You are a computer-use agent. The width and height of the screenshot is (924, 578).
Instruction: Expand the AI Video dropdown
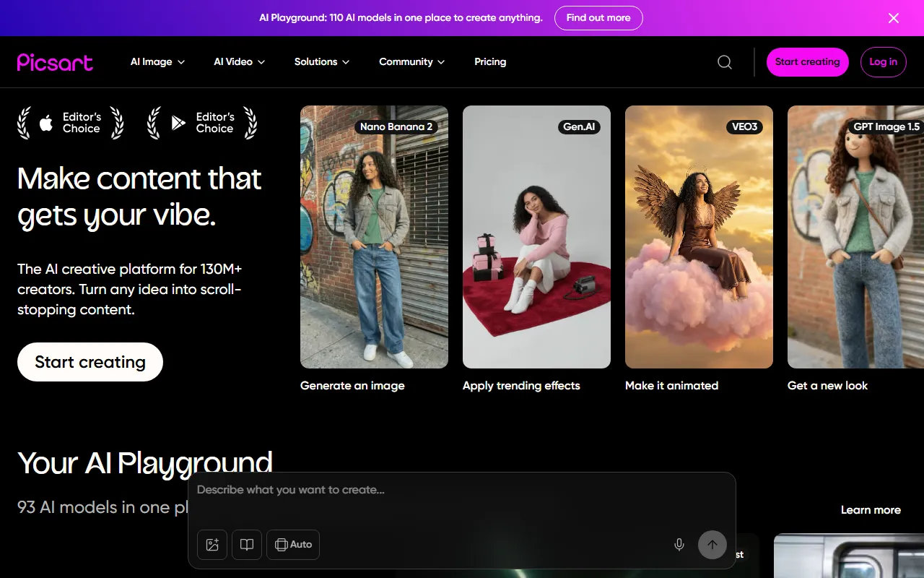(x=239, y=62)
